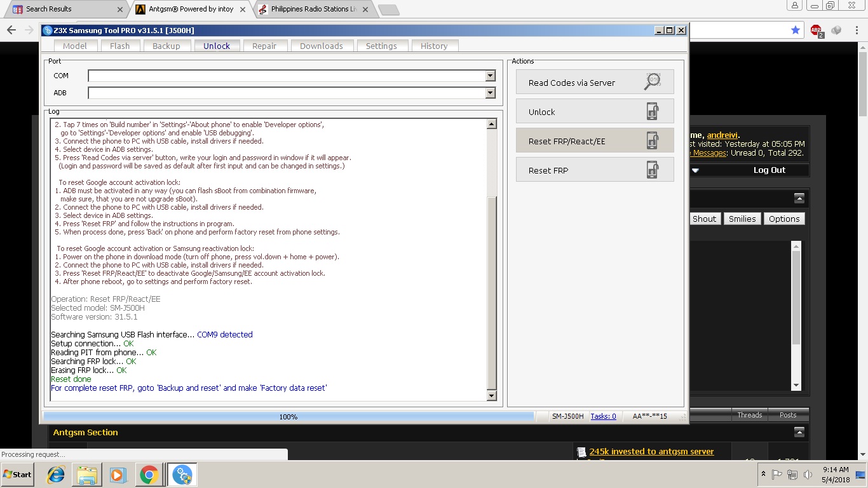Expand the COM port dropdown
The image size is (868, 488).
[x=490, y=76]
